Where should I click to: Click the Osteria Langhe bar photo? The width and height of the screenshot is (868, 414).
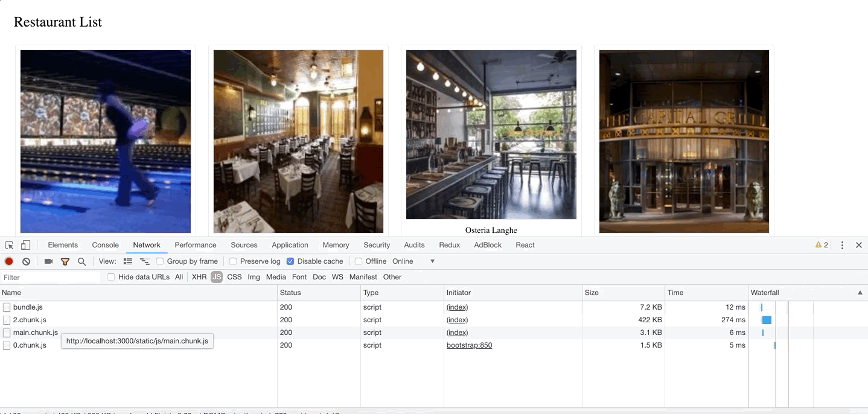pos(491,135)
